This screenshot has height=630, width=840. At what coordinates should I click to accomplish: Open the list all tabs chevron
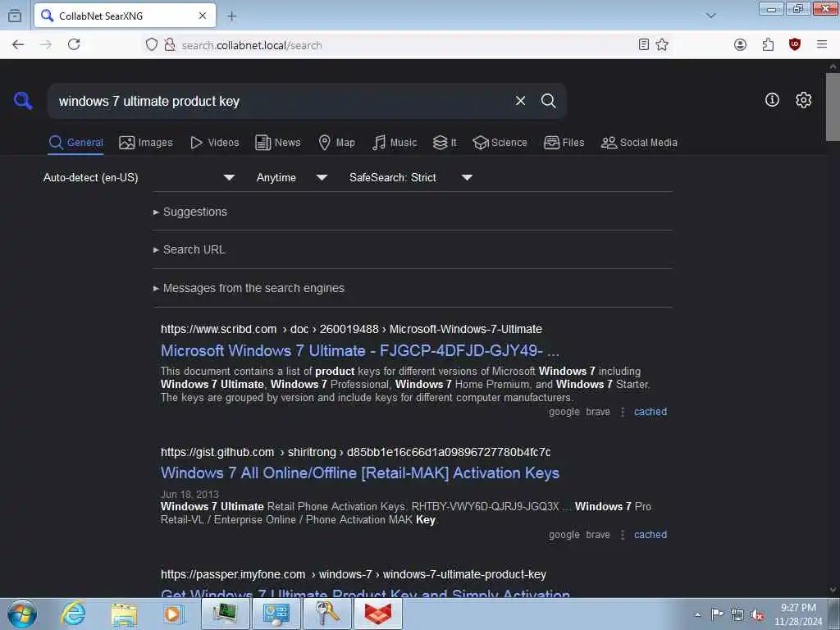coord(711,16)
